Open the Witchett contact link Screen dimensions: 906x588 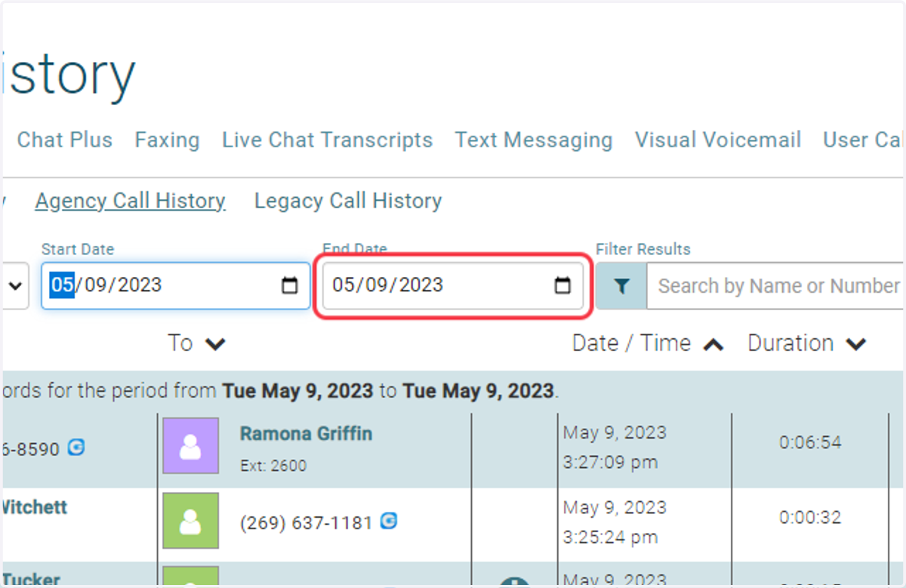(x=35, y=506)
